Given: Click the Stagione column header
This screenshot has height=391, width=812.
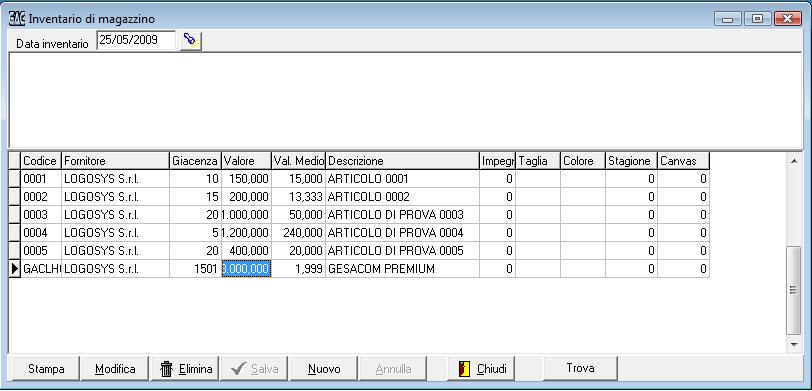Looking at the screenshot, I should pyautogui.click(x=632, y=161).
